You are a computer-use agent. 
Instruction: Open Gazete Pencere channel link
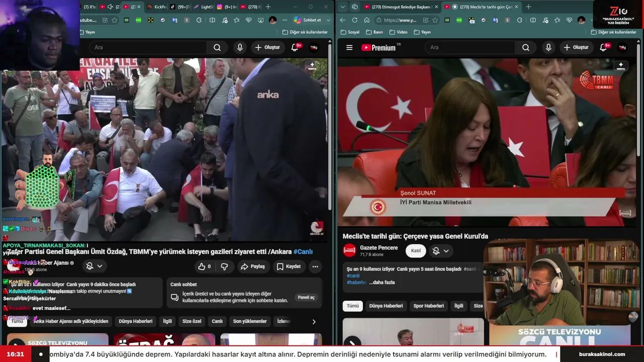[379, 248]
